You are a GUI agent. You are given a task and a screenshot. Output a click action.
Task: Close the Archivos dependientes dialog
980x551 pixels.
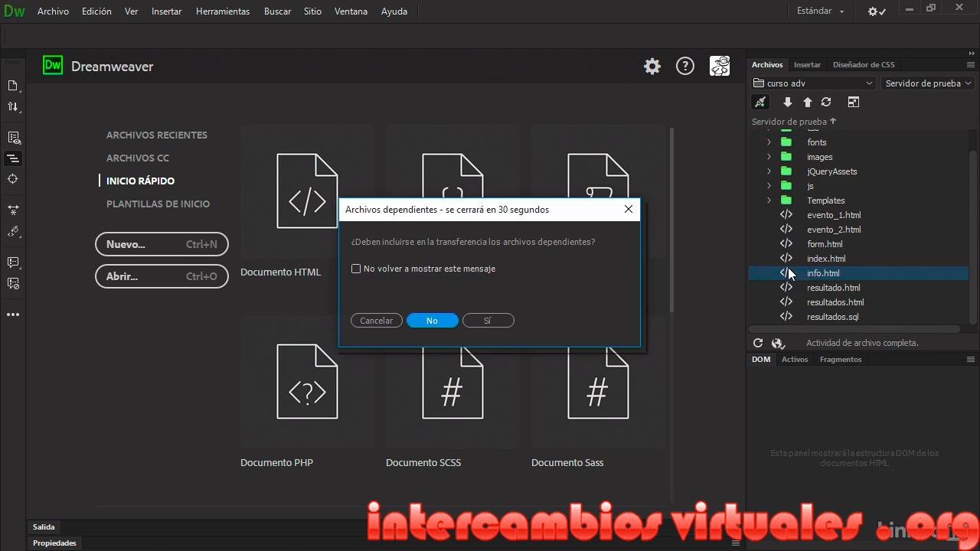click(629, 209)
